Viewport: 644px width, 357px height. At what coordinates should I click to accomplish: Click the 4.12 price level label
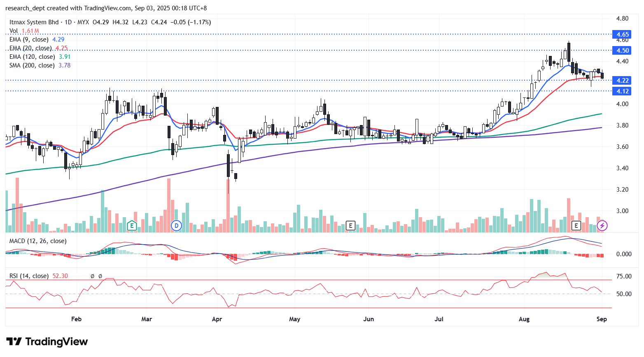coord(622,91)
